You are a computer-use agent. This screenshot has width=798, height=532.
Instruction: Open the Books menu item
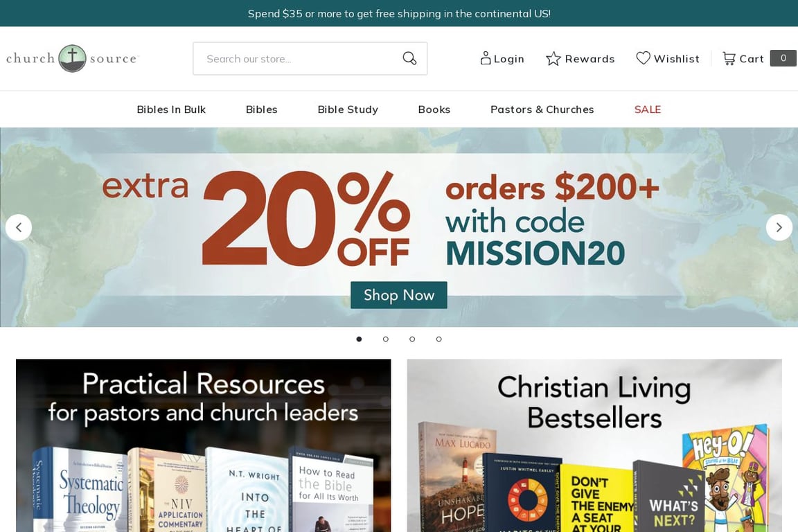(434, 109)
